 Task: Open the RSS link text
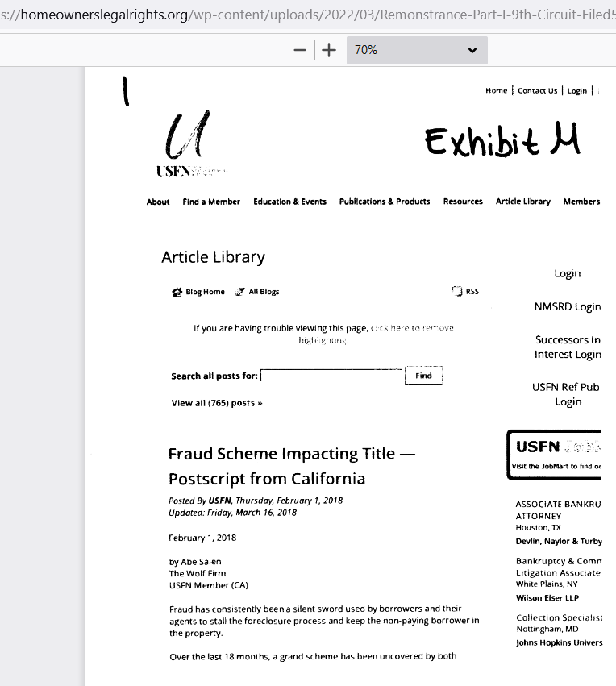pos(472,291)
